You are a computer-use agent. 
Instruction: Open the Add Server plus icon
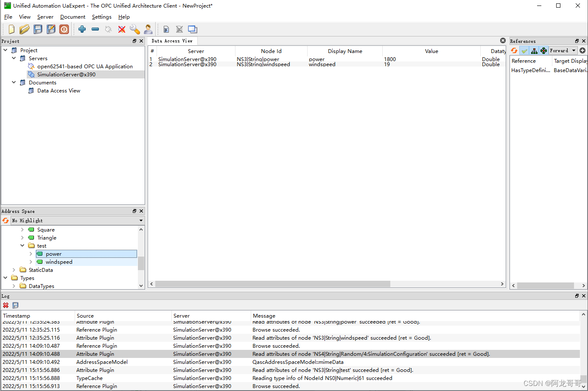[x=82, y=29]
